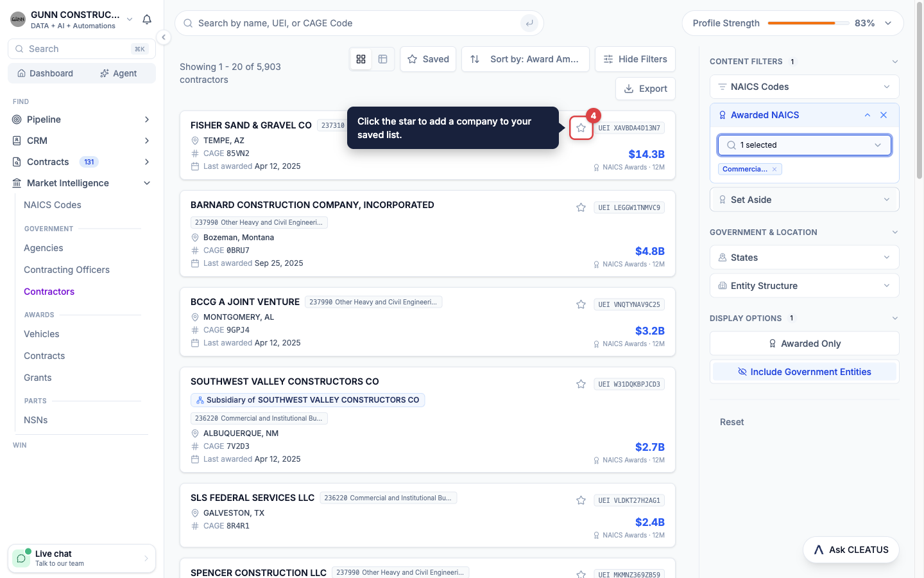Switch to table view

coord(383,59)
